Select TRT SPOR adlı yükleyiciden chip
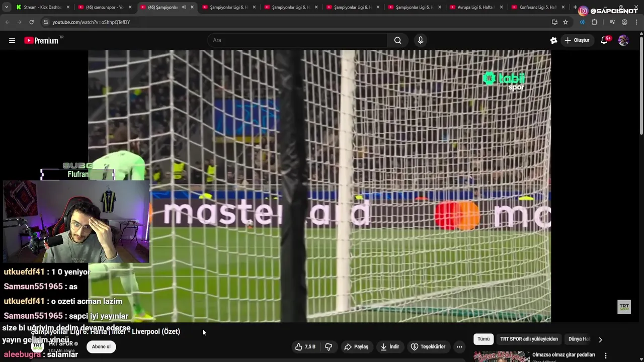Image resolution: width=644 pixels, height=362 pixels. pyautogui.click(x=529, y=339)
